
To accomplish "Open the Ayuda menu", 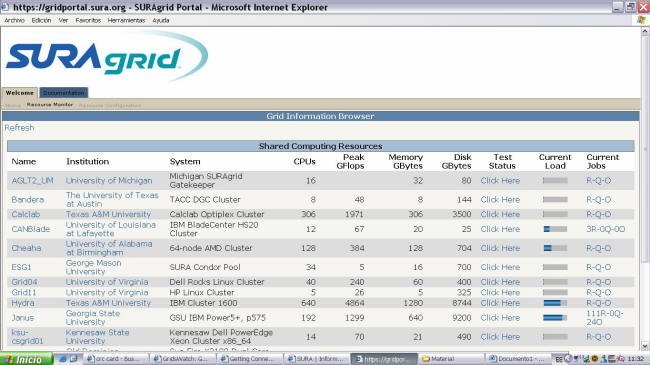I will coord(160,20).
